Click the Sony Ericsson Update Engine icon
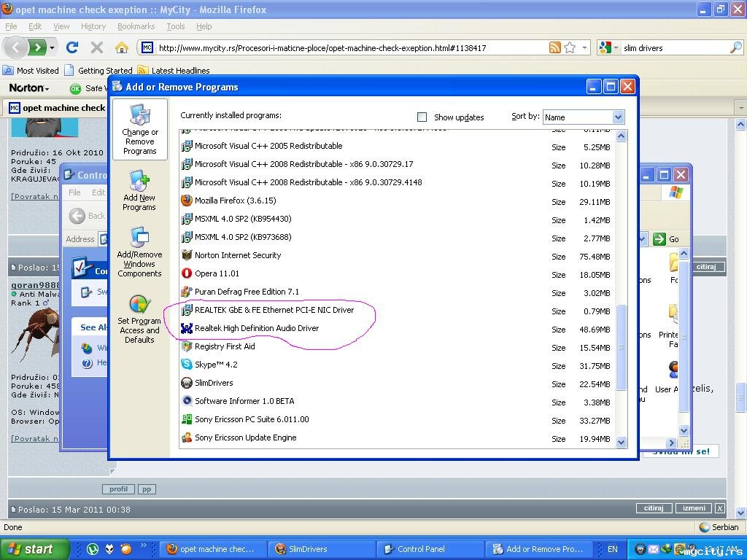This screenshot has width=747, height=560. tap(187, 437)
